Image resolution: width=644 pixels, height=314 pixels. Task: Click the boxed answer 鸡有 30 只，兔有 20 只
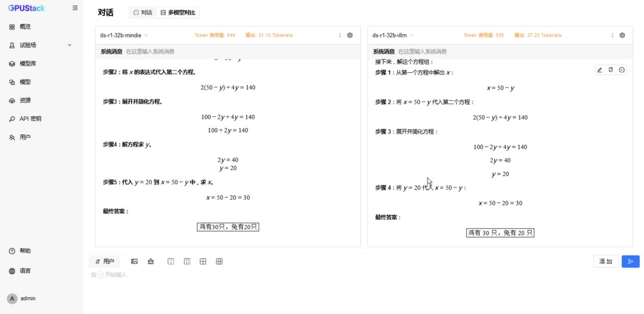point(500,233)
